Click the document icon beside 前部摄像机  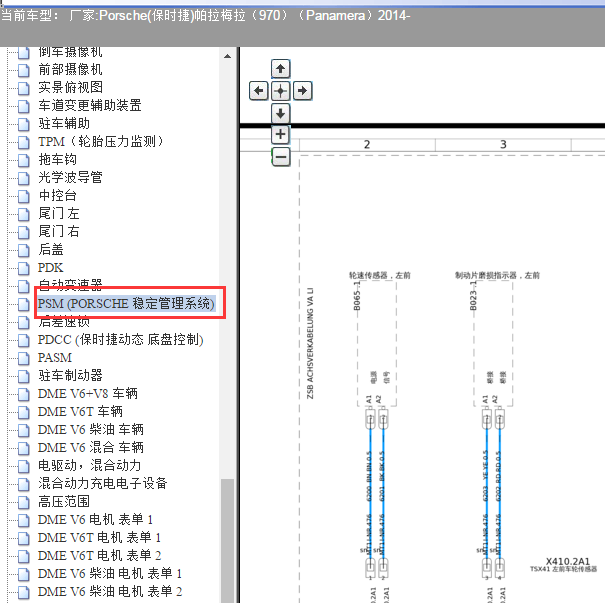24,70
